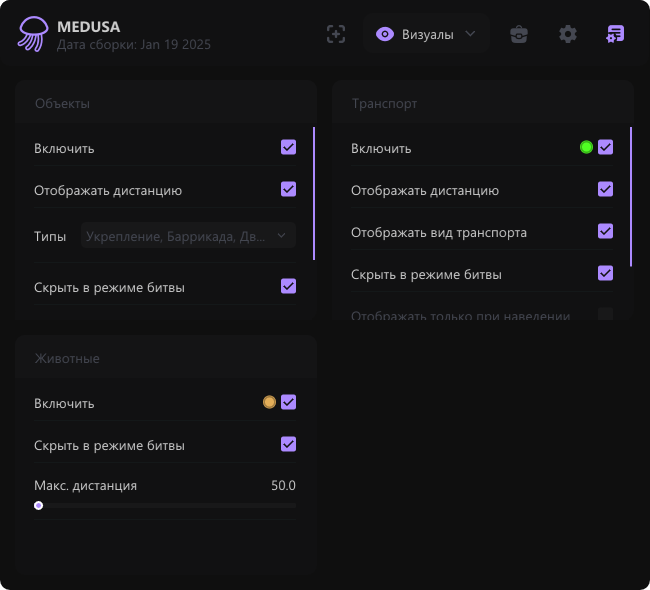Pick orange color swatch for Животные
This screenshot has height=590, width=650.
269,402
